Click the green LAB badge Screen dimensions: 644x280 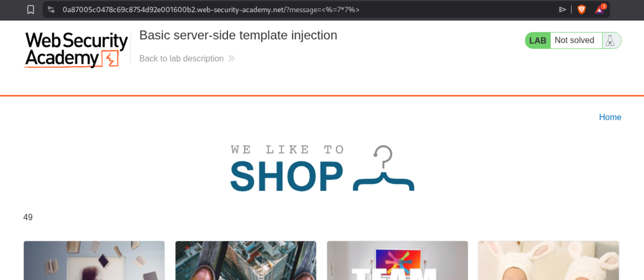tap(538, 41)
